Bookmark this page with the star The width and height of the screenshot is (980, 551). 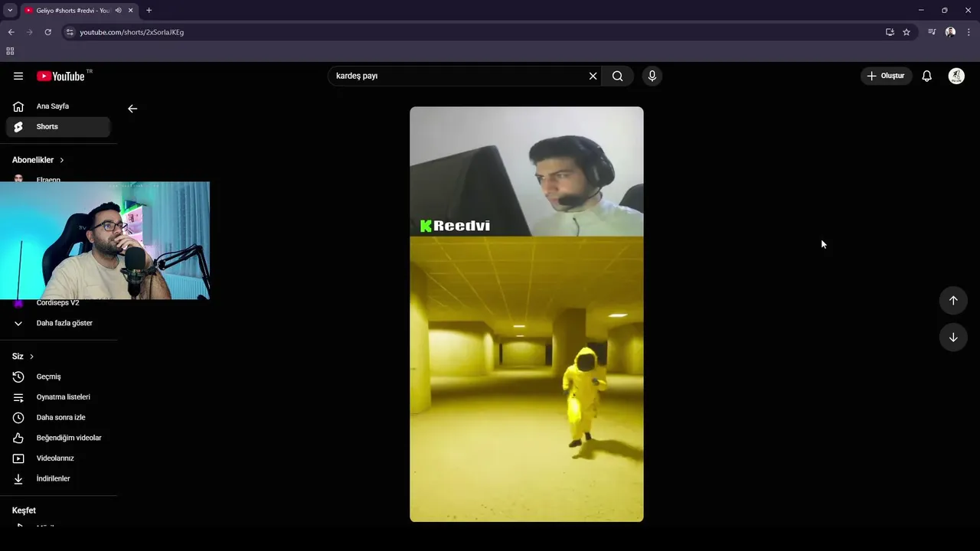(906, 32)
